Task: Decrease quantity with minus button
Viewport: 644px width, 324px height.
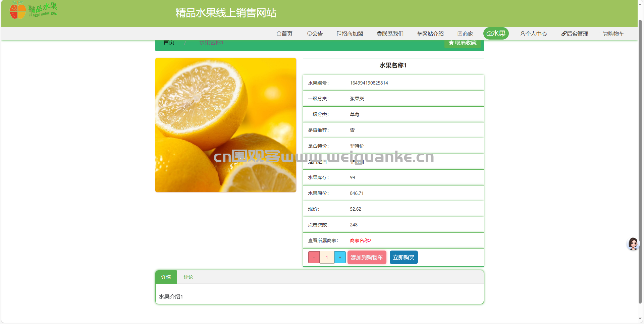Action: pos(314,257)
